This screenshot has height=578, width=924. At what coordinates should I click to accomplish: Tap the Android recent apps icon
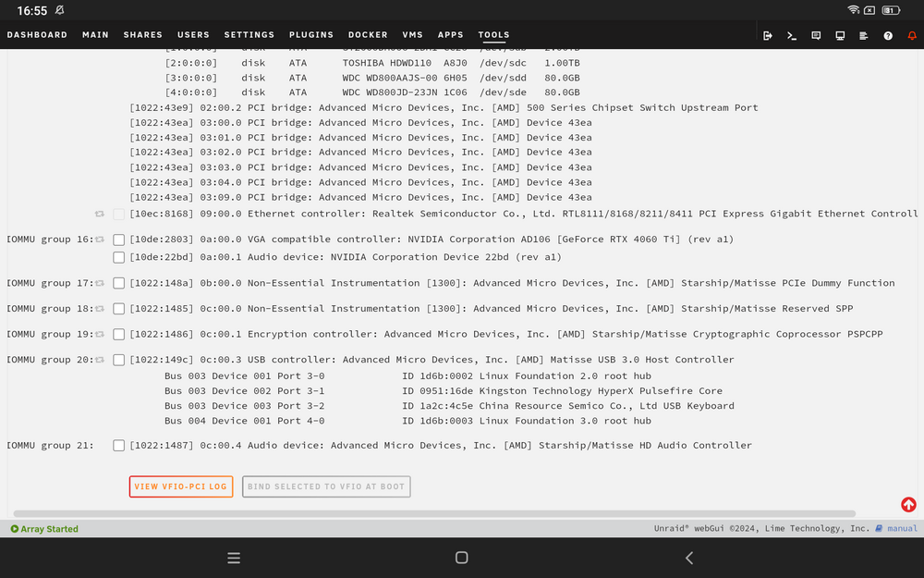pos(234,558)
